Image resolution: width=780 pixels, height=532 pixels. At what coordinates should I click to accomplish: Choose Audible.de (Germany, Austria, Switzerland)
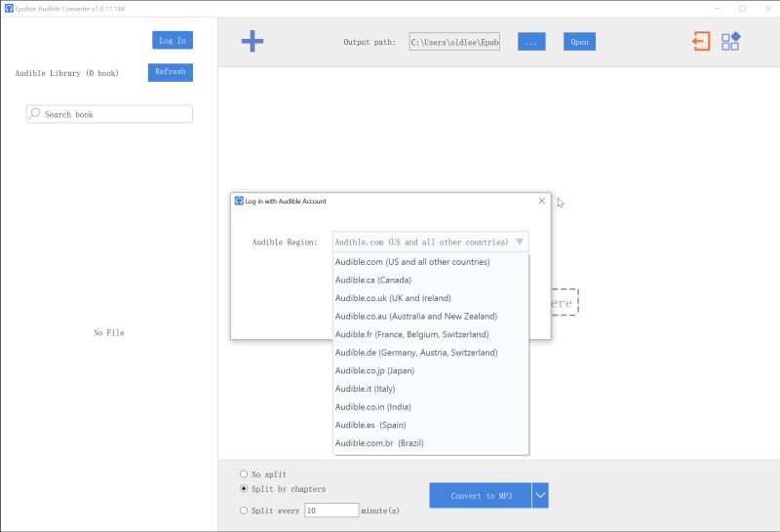point(431,353)
